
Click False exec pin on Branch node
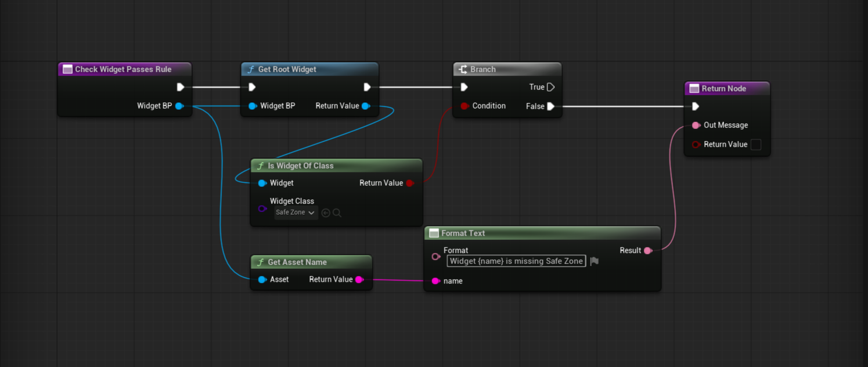tap(550, 106)
